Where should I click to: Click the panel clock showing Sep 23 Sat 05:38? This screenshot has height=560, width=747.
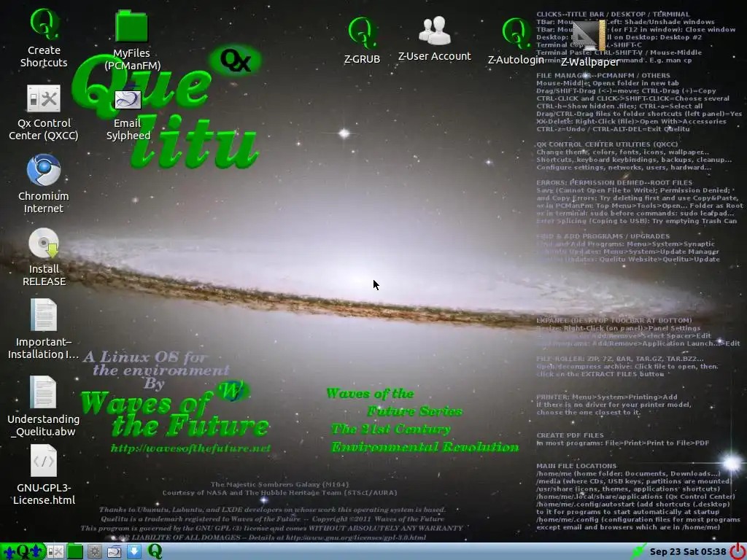688,551
